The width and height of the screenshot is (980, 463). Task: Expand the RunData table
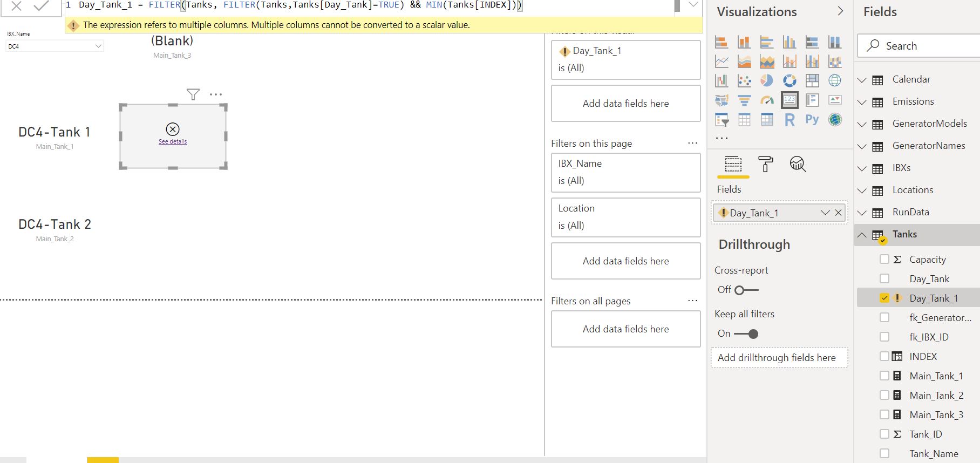tap(862, 213)
